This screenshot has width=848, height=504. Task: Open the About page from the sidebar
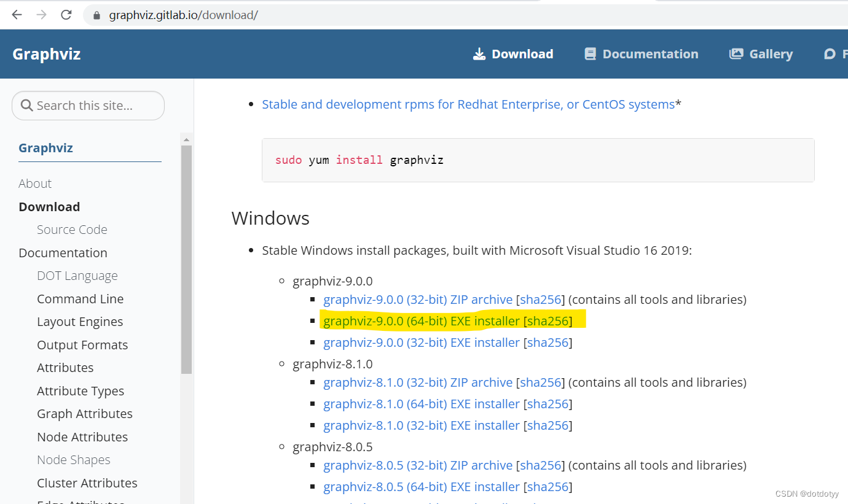tap(35, 183)
